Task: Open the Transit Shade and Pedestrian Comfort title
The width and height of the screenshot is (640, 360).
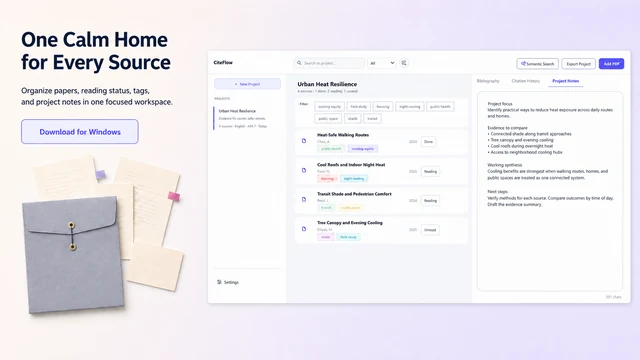Action: tap(354, 194)
